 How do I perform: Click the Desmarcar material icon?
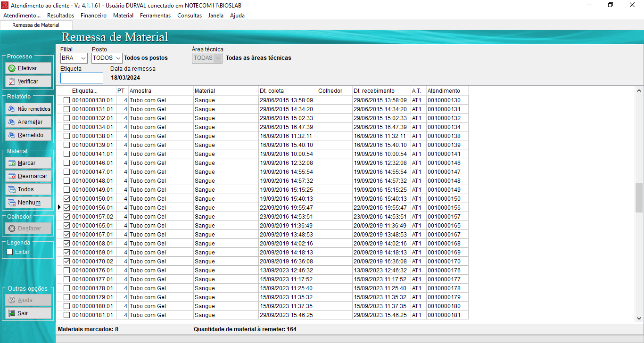coord(12,176)
